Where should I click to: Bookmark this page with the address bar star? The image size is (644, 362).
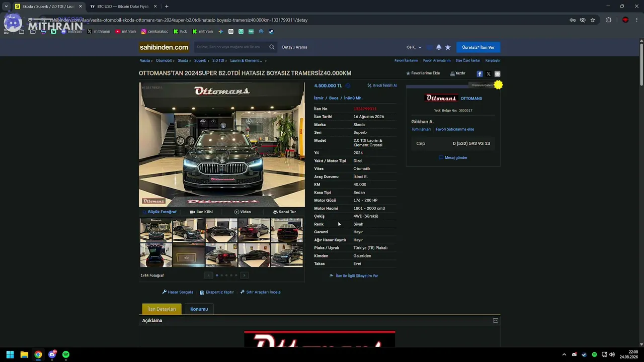tap(593, 20)
